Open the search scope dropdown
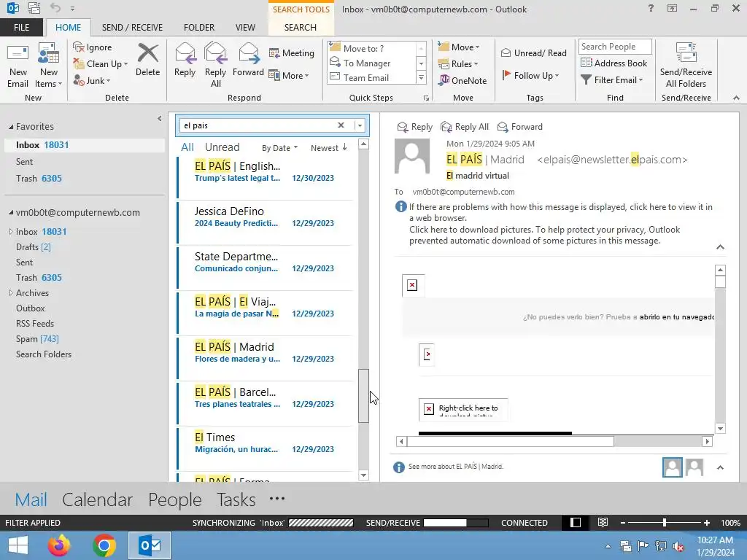Image resolution: width=747 pixels, height=560 pixels. click(360, 125)
